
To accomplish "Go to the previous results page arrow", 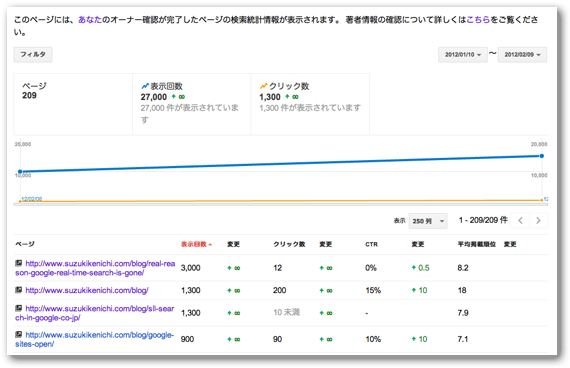I will point(520,220).
